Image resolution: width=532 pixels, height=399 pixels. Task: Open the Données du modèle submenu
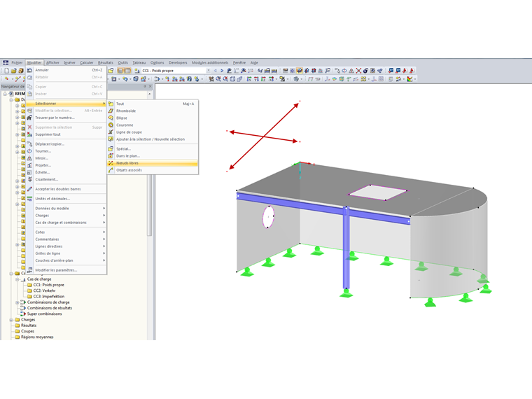pyautogui.click(x=66, y=209)
